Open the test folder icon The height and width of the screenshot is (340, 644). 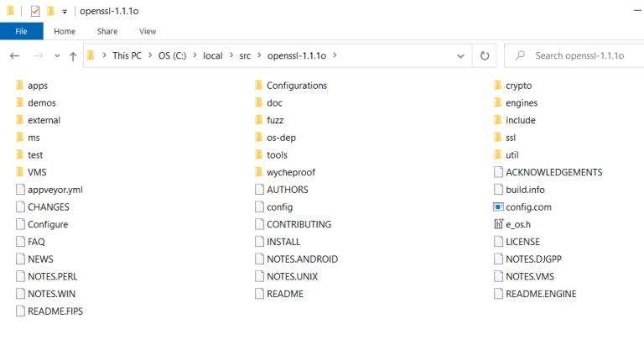pos(20,155)
